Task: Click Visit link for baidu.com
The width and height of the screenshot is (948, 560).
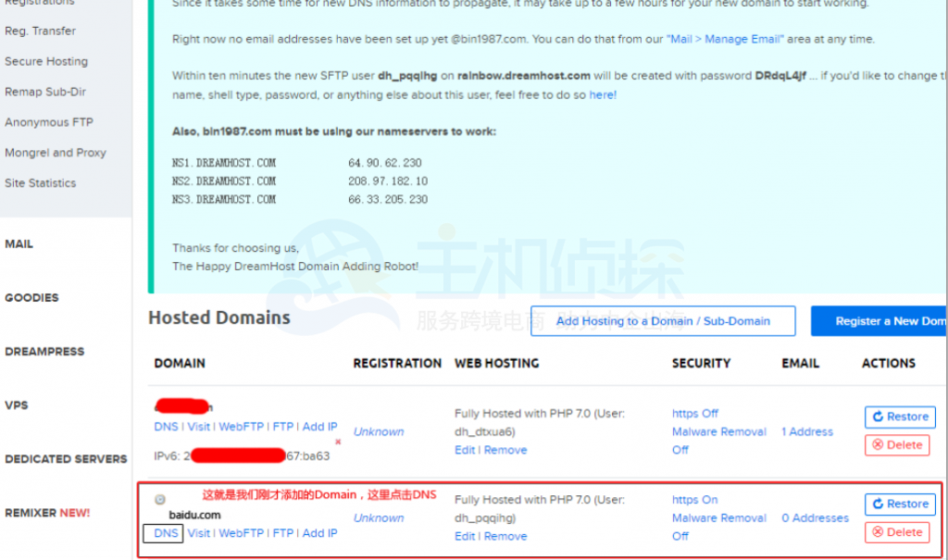Action: click(198, 533)
